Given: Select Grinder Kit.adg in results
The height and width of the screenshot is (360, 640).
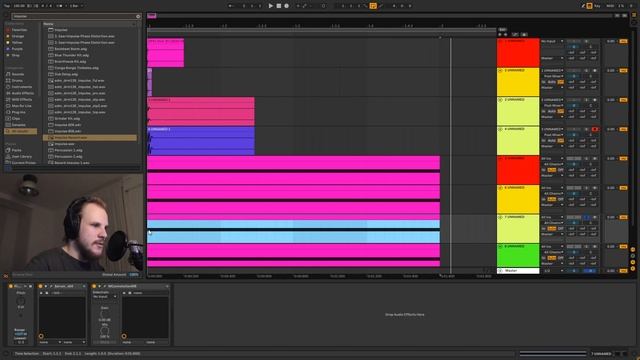Looking at the screenshot, I should pos(67,119).
